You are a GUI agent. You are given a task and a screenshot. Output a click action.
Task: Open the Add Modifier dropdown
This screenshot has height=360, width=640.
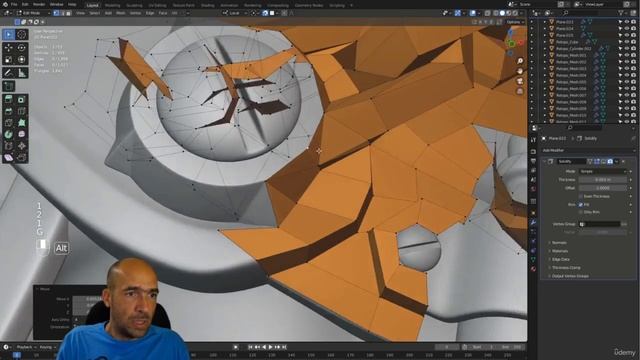pyautogui.click(x=588, y=150)
